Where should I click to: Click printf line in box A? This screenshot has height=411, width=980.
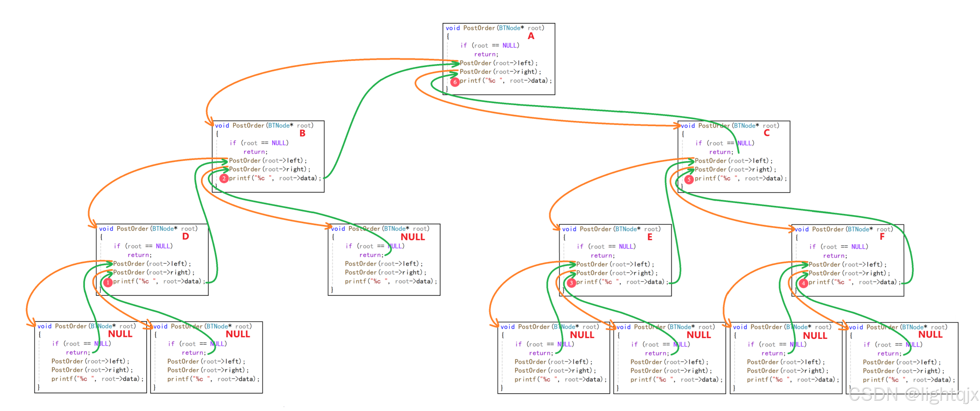[505, 80]
